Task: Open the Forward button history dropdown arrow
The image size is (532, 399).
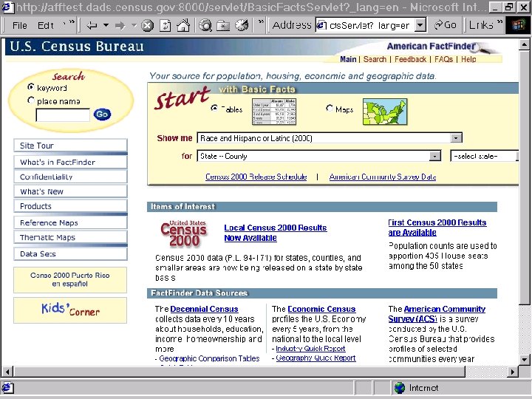Action: point(134,25)
